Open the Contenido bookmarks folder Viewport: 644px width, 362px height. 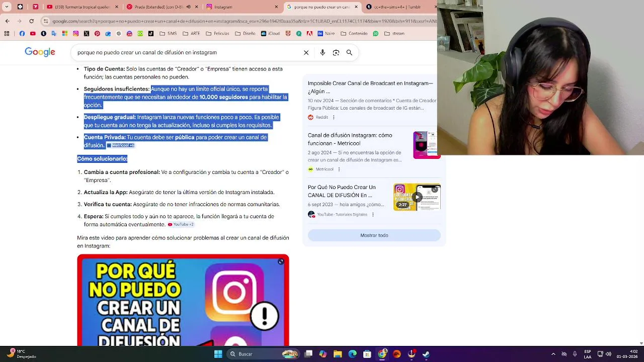354,34
